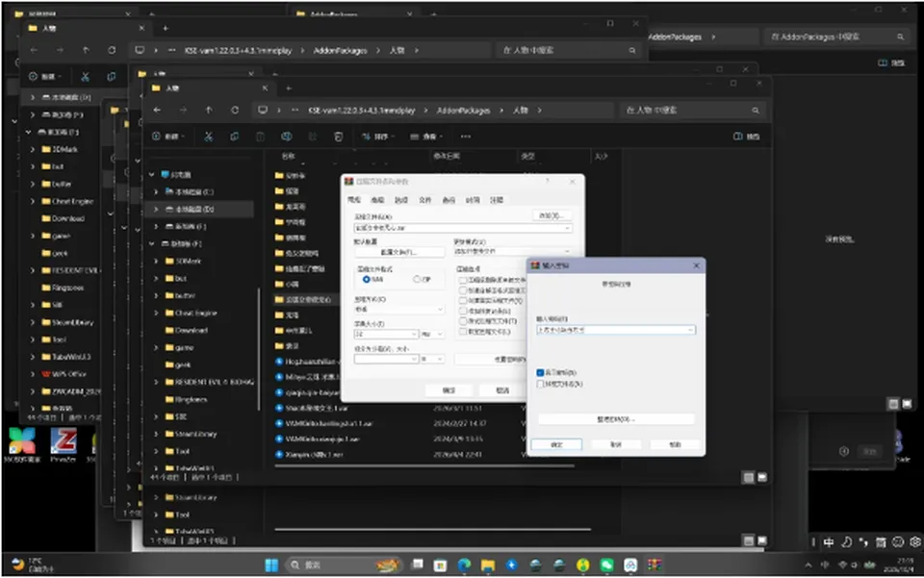
Task: Click the Delete trash icon in the front Explorer toolbar
Action: [x=338, y=137]
